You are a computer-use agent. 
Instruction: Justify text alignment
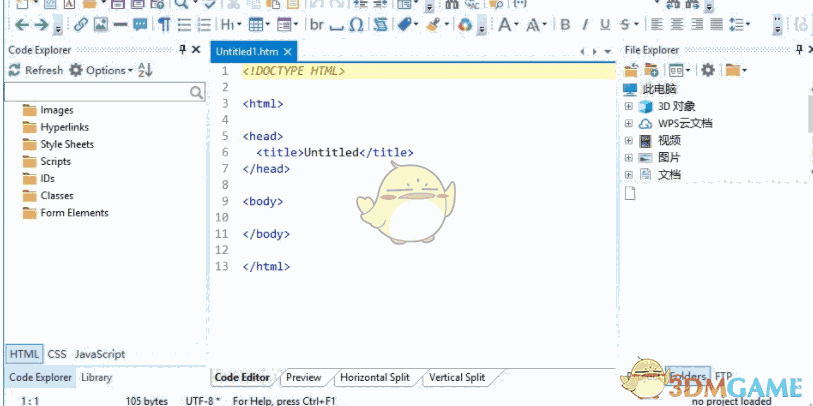717,24
